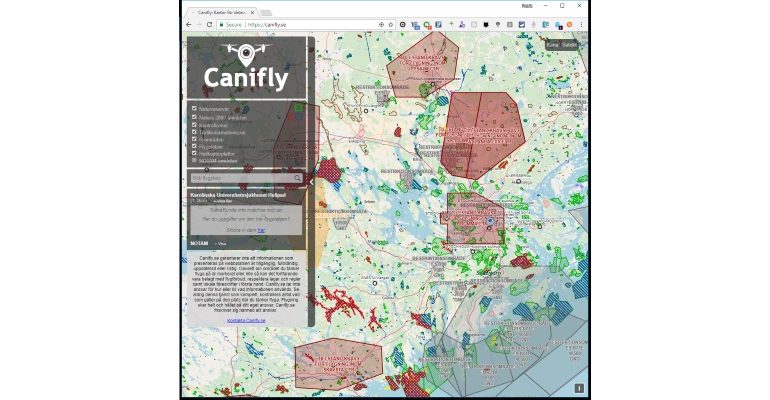
Task: Toggle the Trafikinformationszoner checkbox
Action: (194, 132)
